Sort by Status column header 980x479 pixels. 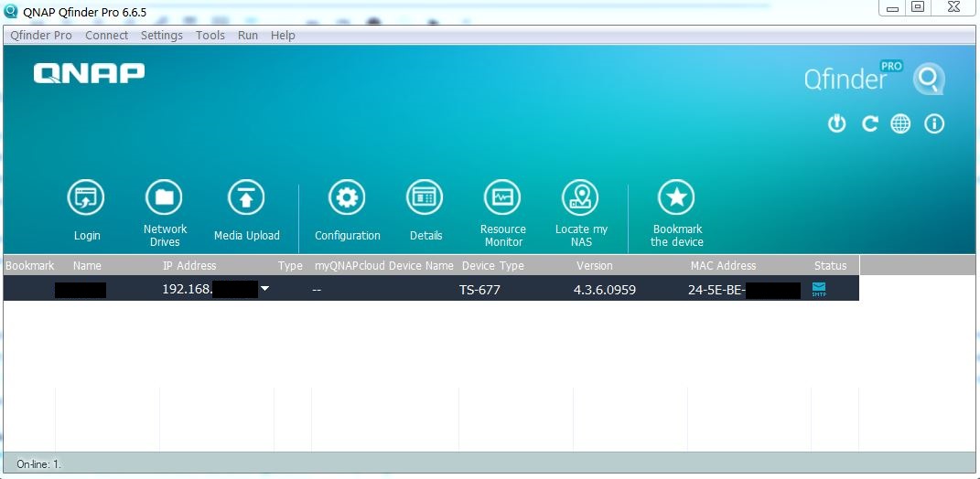[x=830, y=265]
